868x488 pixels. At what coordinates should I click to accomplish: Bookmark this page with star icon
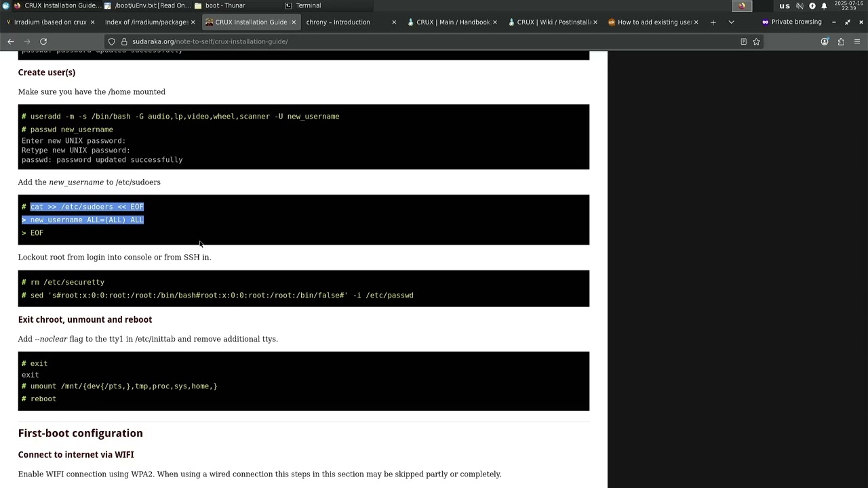(x=756, y=41)
